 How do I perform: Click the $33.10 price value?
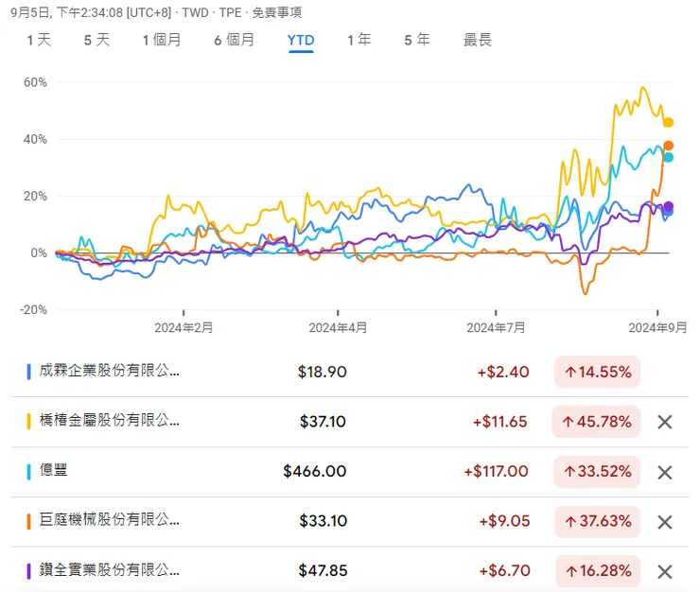coord(324,521)
